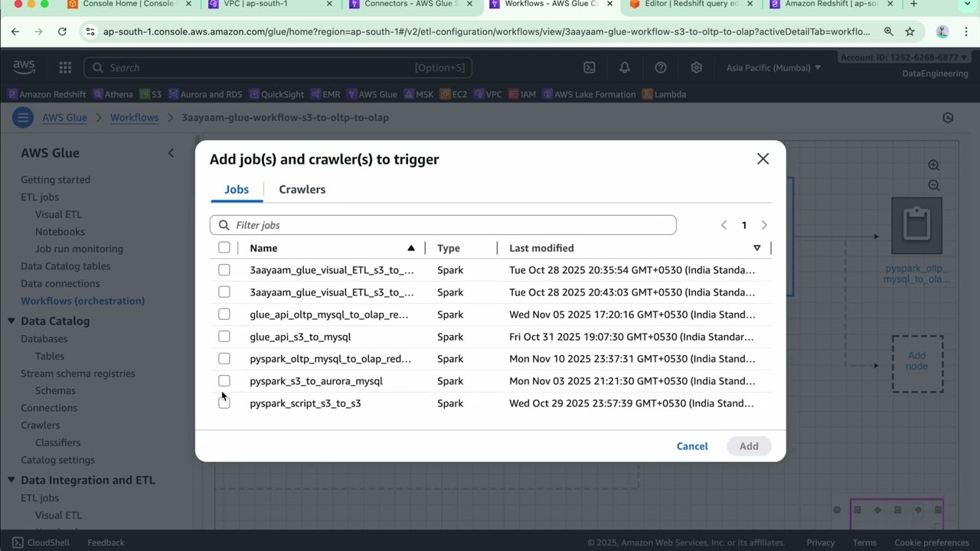Click the AWS logo
Image resolution: width=980 pixels, height=551 pixels.
(24, 67)
